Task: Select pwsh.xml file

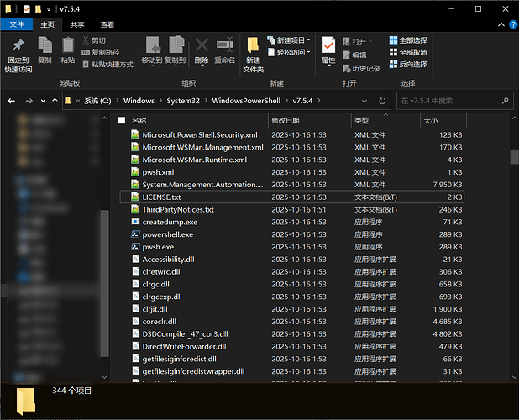Action: click(291, 172)
